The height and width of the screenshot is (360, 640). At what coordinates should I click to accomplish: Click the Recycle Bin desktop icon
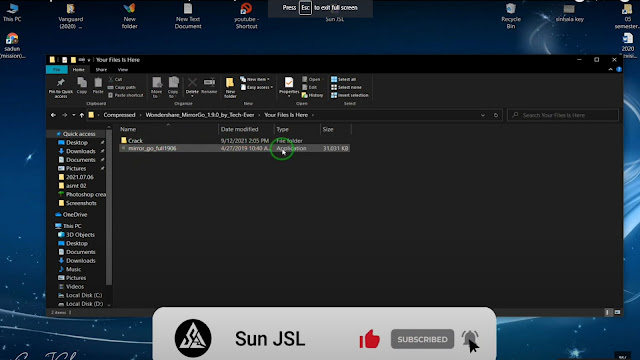coord(511,16)
